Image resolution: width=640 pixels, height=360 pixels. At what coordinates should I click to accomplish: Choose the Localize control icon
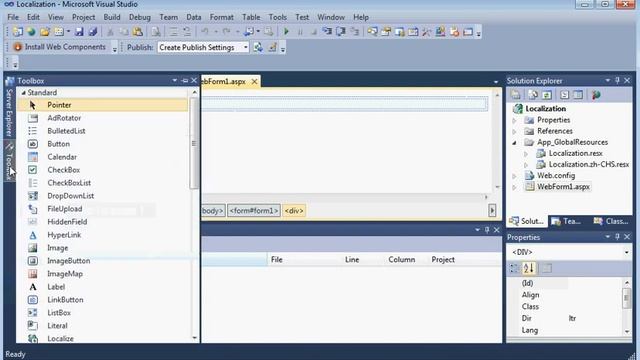[33, 338]
